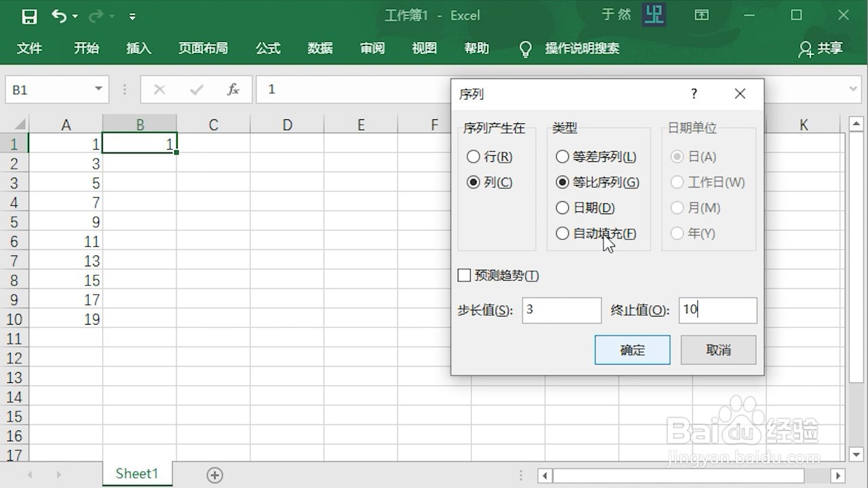Click the Save icon on Quick Access Toolbar
This screenshot has width=868, height=488.
(x=29, y=16)
